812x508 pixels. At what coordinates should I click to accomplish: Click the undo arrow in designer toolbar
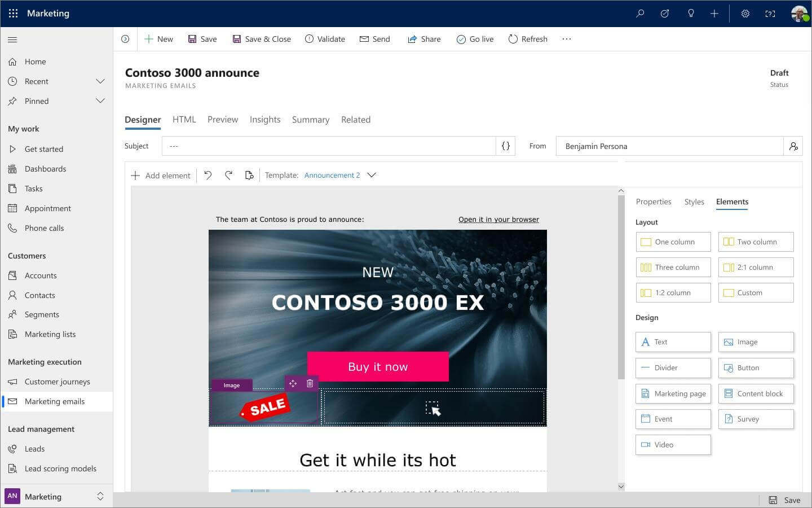[x=208, y=176]
